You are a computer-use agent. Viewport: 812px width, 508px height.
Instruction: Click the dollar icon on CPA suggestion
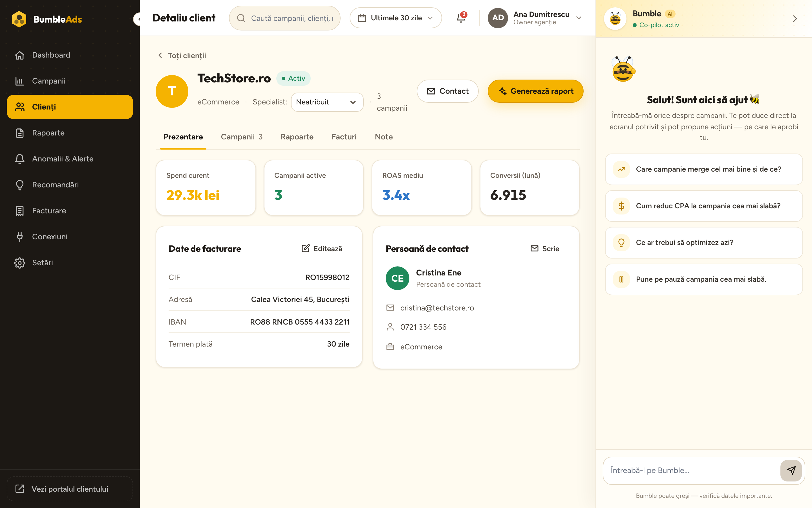621,206
